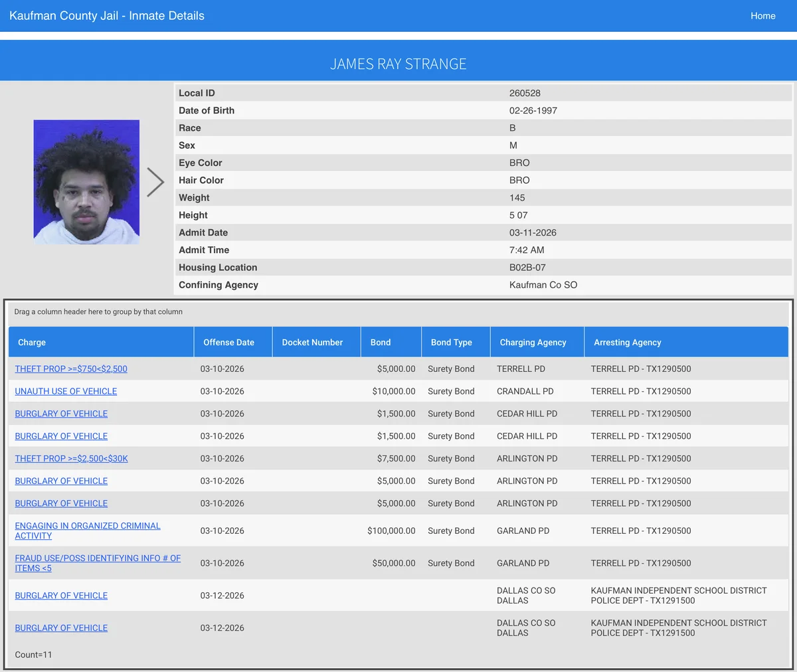The width and height of the screenshot is (797, 672).
Task: Open the inmate mugshot thumbnail
Action: 86,182
